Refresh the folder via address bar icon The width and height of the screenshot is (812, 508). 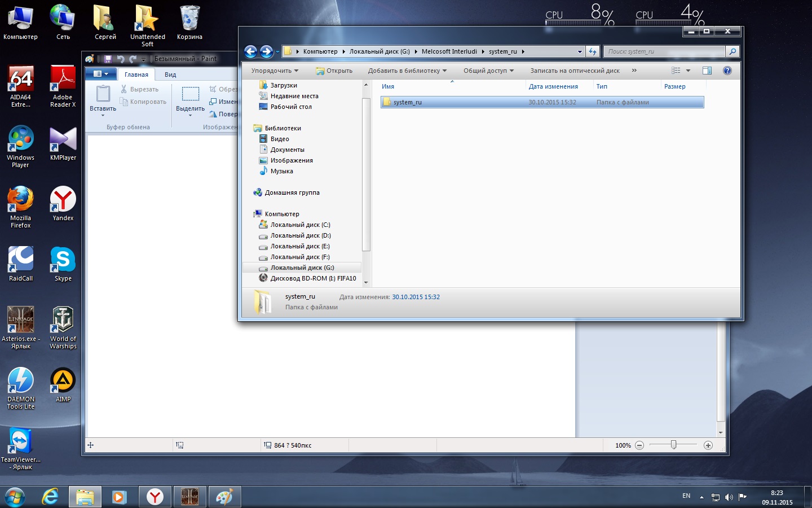pos(592,52)
